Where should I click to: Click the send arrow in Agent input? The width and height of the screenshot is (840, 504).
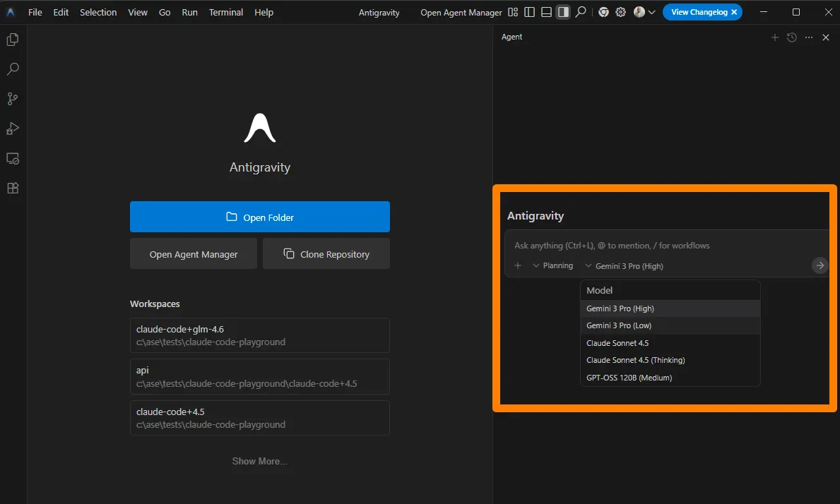pos(820,265)
